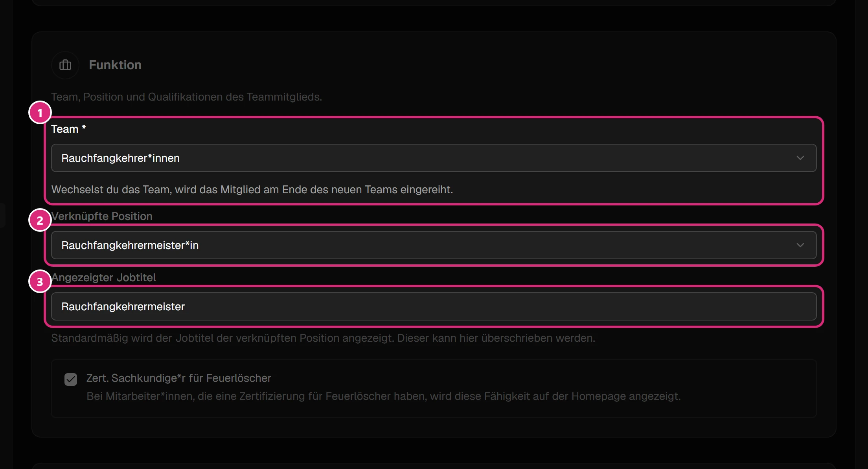Expand the Team dropdown chevron arrow
The image size is (868, 469).
[x=800, y=158]
